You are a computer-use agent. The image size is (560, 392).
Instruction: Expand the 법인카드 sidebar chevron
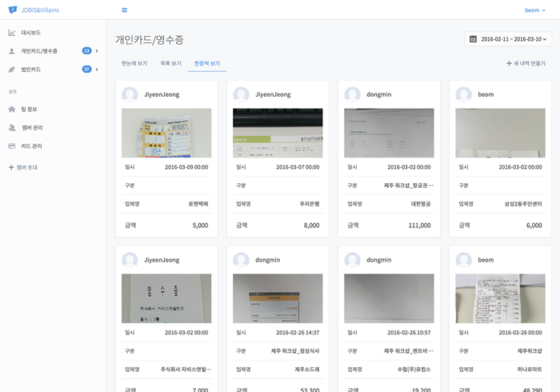click(x=97, y=70)
